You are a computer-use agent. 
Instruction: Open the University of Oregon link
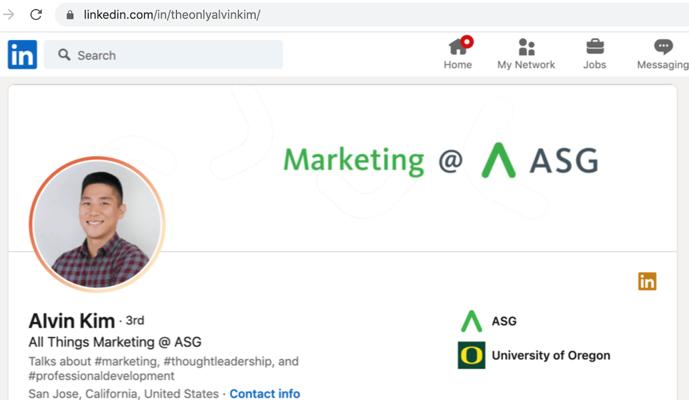coord(550,355)
